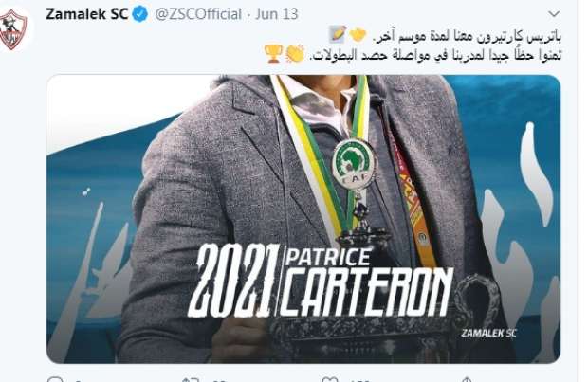Click the trophy emoji in the tweet
The width and height of the screenshot is (588, 382).
pos(273,54)
